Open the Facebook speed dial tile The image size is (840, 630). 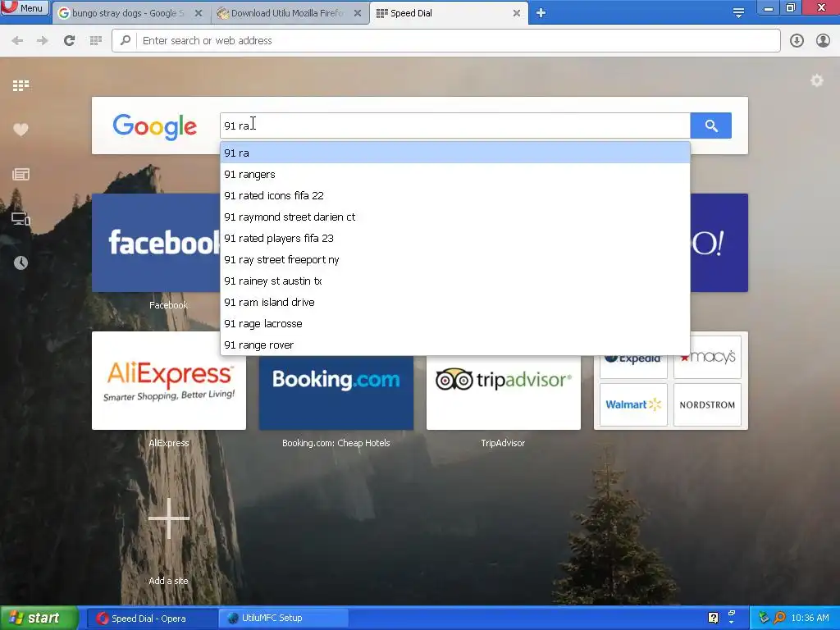point(156,243)
